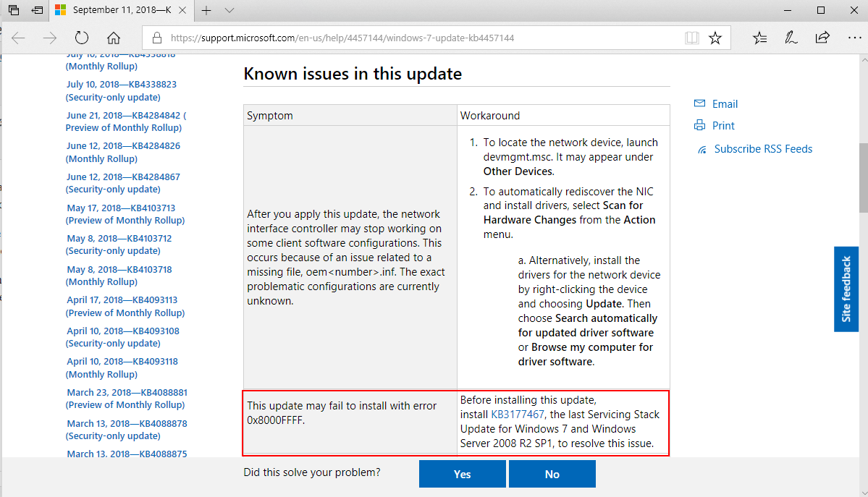This screenshot has width=868, height=497.
Task: Click the Did this solve your problem text
Action: [x=312, y=472]
